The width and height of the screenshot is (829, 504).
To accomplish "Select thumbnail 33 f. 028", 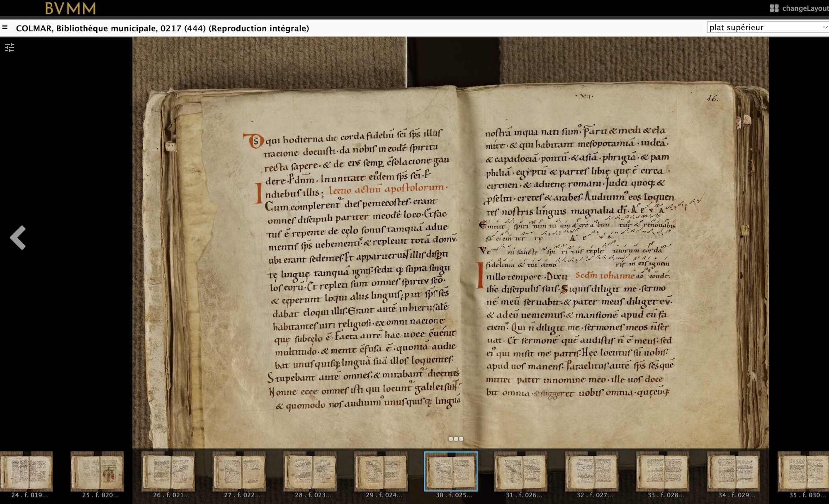I will [x=663, y=472].
